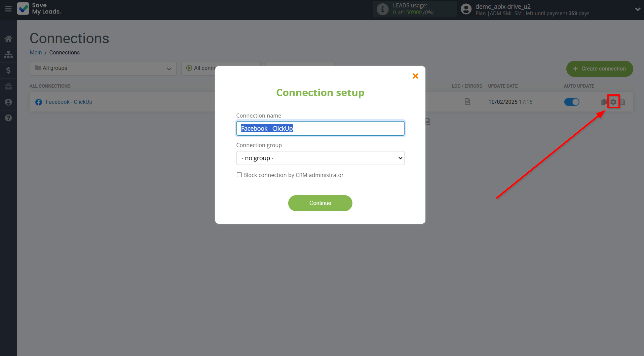Open profile via the sidebar user icon
This screenshot has height=356, width=644.
point(8,102)
